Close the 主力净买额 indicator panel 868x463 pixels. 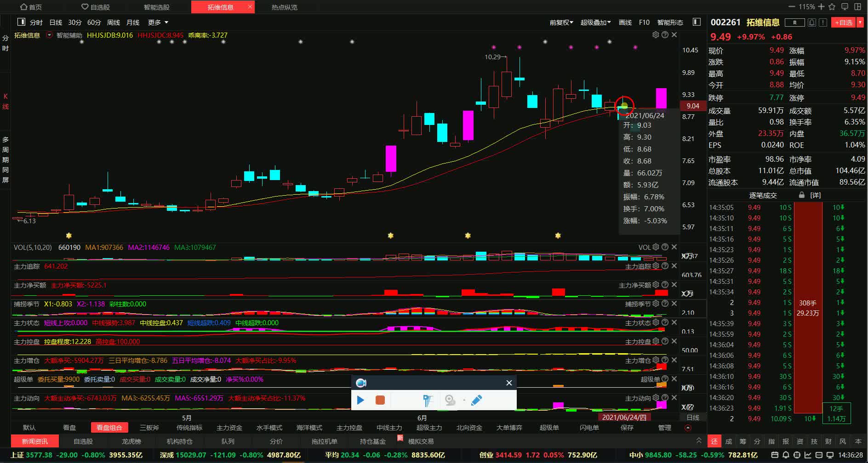pyautogui.click(x=674, y=285)
